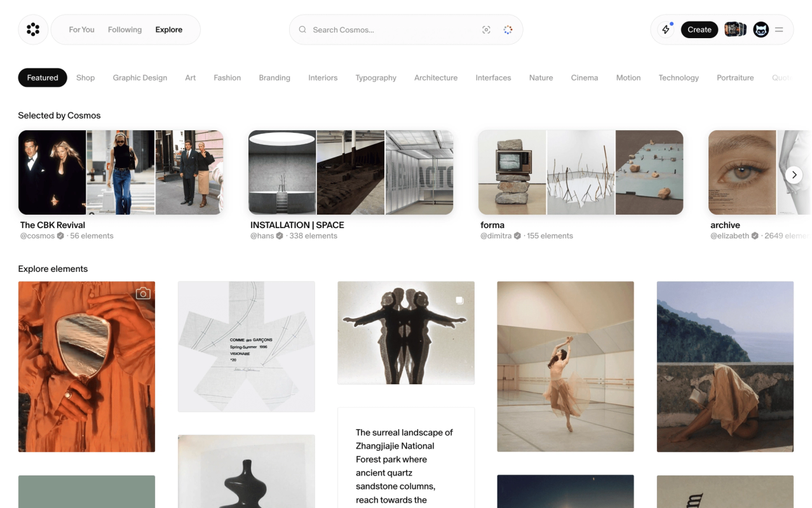Open the TV on stacked stones thumbnail
The width and height of the screenshot is (812, 508).
(512, 172)
